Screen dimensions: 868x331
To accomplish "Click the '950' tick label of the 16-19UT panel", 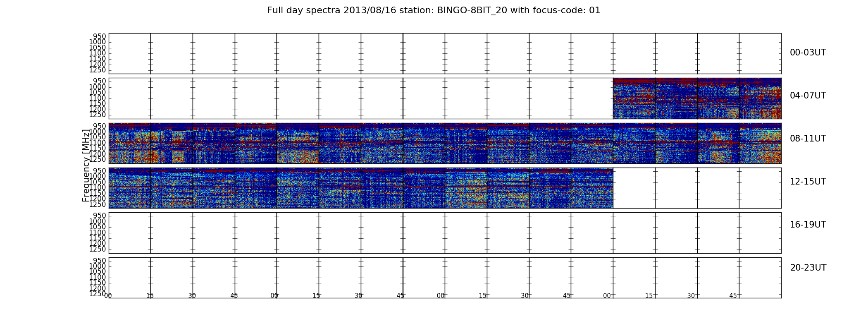I will [99, 216].
